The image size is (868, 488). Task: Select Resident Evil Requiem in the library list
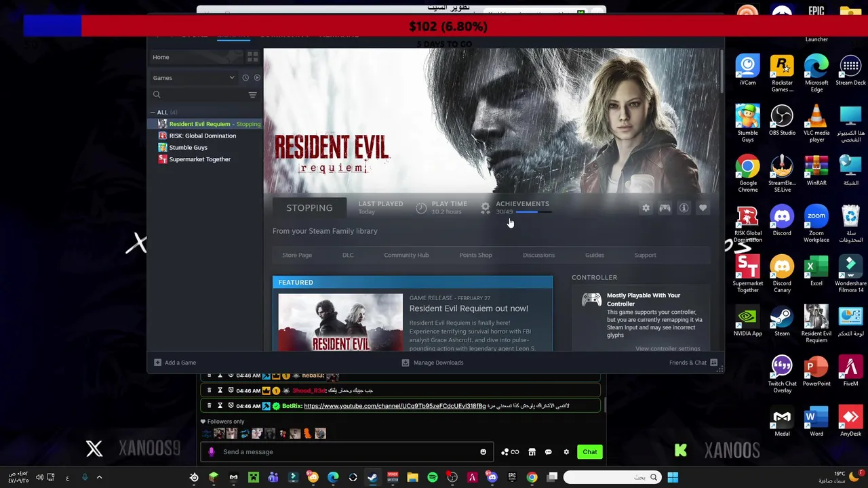[205, 124]
